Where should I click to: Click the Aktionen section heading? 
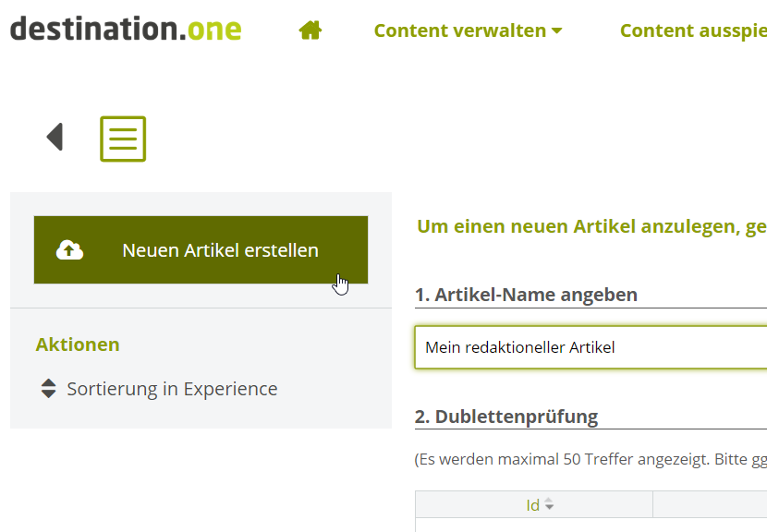(78, 345)
